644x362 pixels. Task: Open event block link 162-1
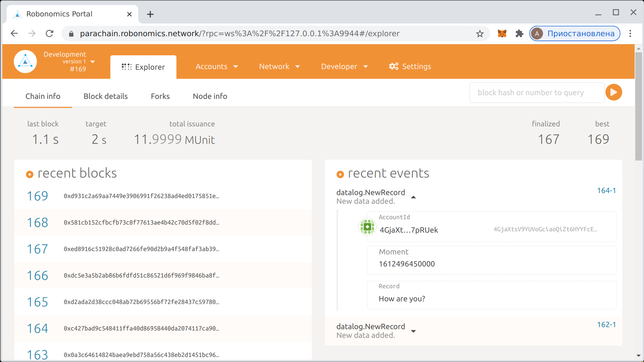(606, 325)
